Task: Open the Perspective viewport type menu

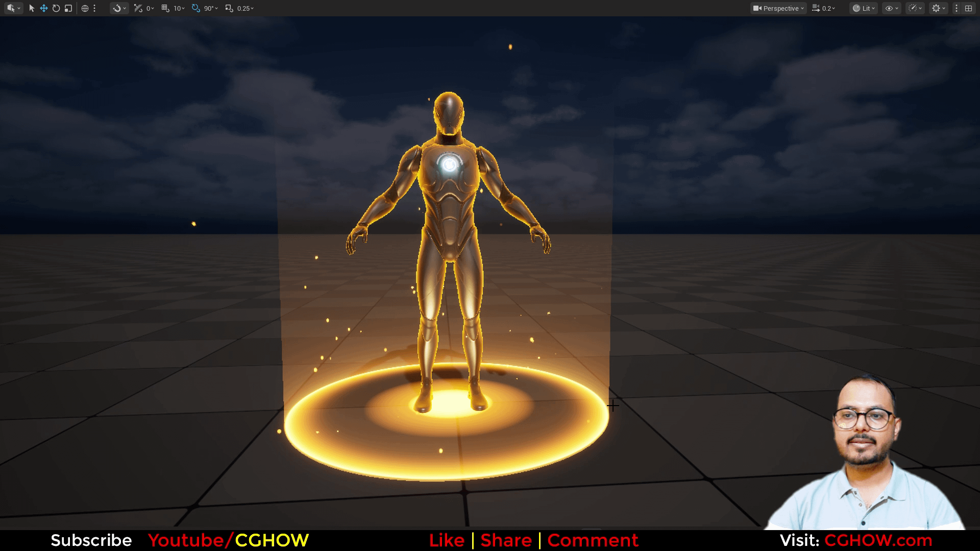Action: pos(778,8)
